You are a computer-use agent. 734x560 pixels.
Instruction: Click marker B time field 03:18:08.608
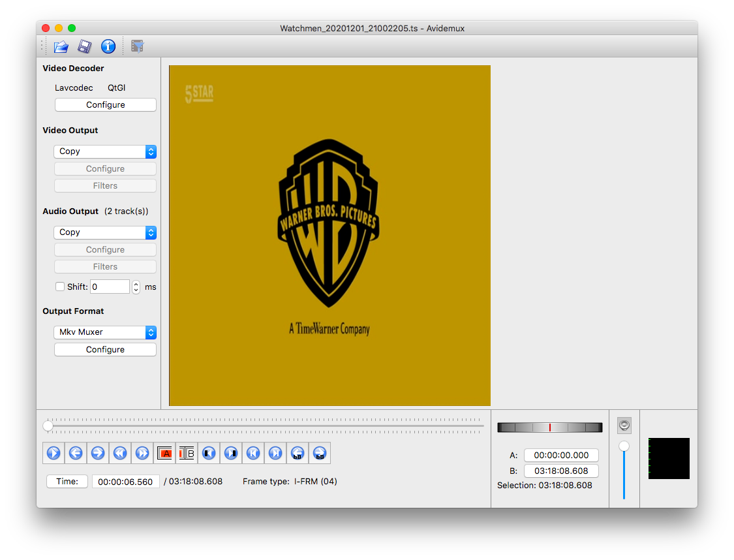coord(561,471)
